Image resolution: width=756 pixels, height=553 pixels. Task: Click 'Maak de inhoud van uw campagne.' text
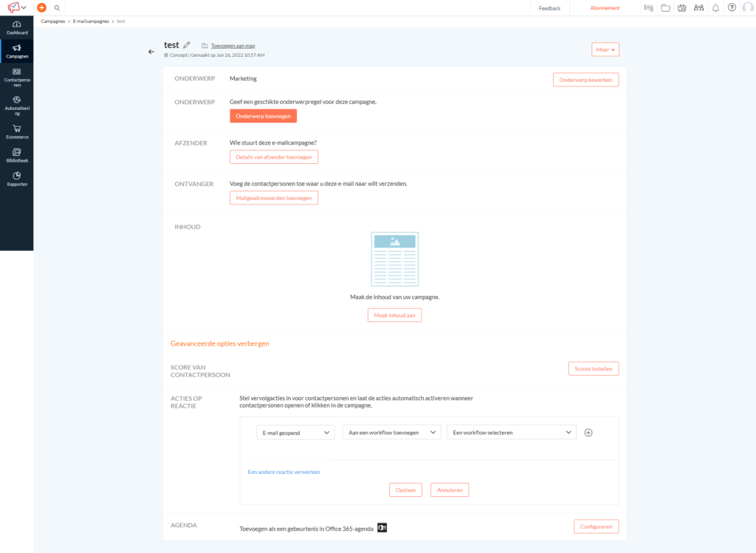coord(394,297)
